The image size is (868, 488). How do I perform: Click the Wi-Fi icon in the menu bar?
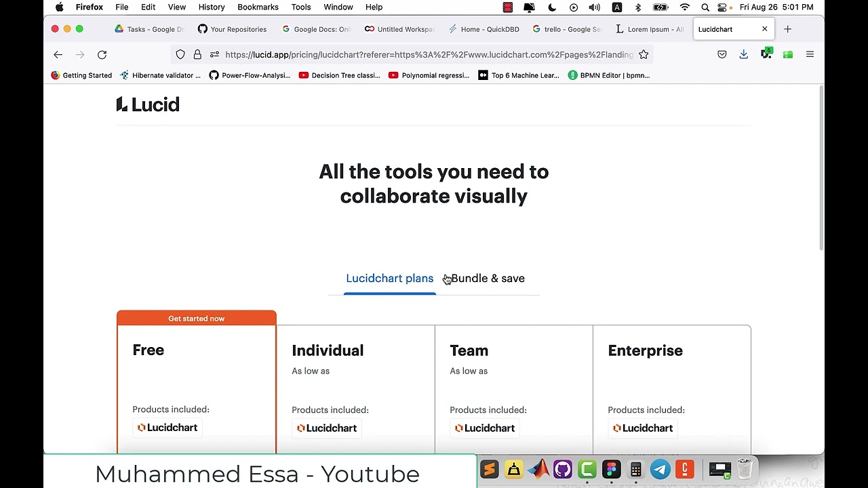tap(685, 7)
